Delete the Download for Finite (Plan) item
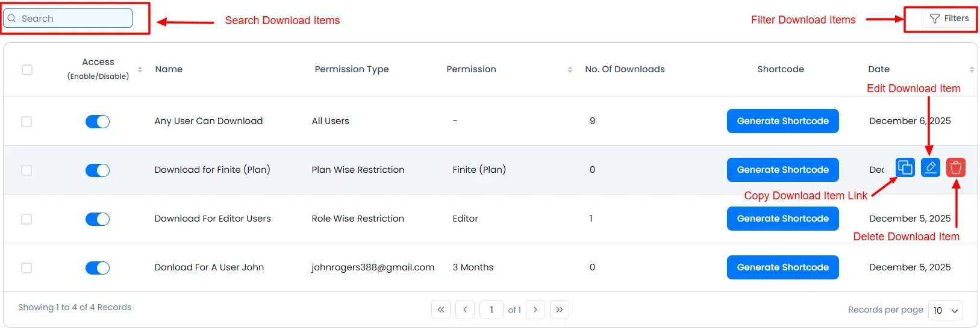 point(956,167)
